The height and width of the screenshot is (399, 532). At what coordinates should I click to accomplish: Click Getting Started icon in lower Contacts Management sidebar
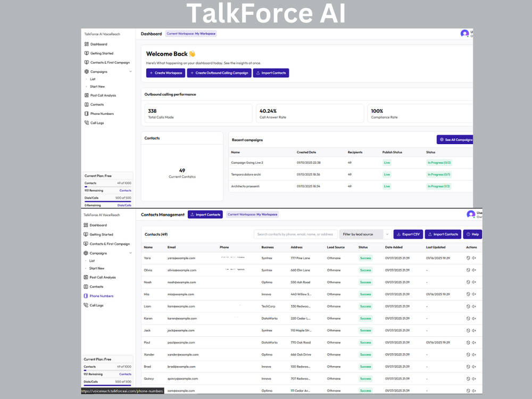(86, 235)
